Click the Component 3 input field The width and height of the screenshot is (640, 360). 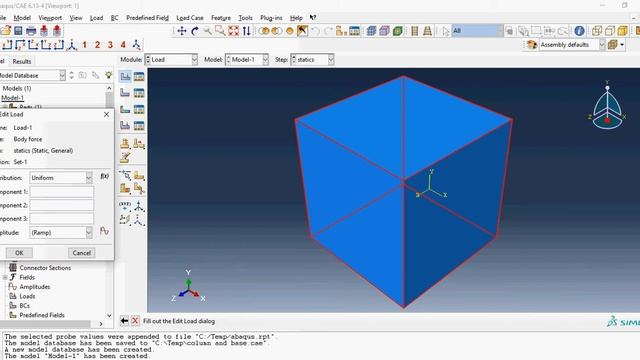[62, 219]
